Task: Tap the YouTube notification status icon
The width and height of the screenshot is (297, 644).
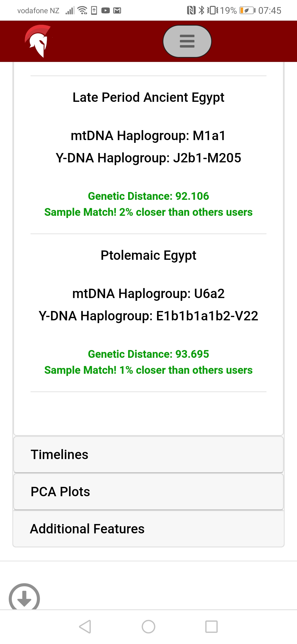Action: [x=106, y=10]
